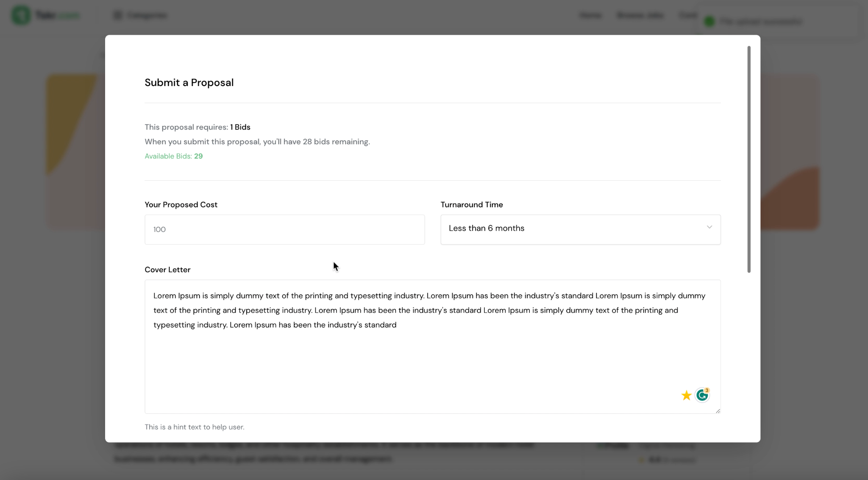Click the yellow star icon in textarea

(686, 395)
